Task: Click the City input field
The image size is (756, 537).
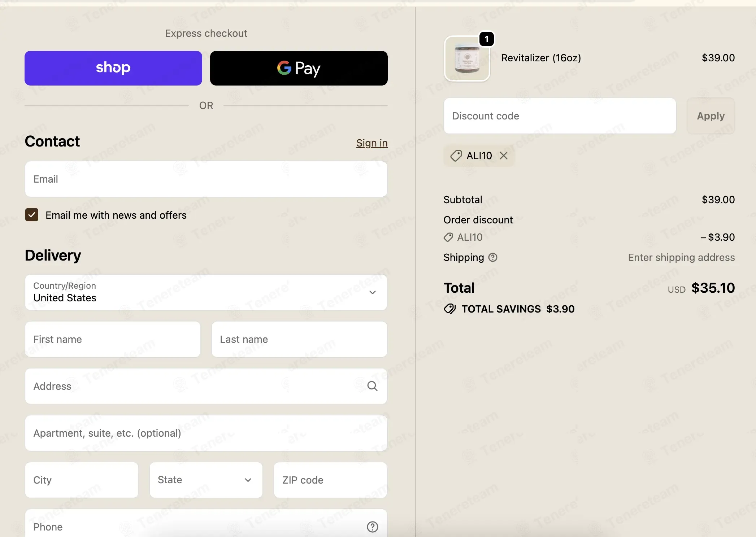Action: tap(82, 480)
